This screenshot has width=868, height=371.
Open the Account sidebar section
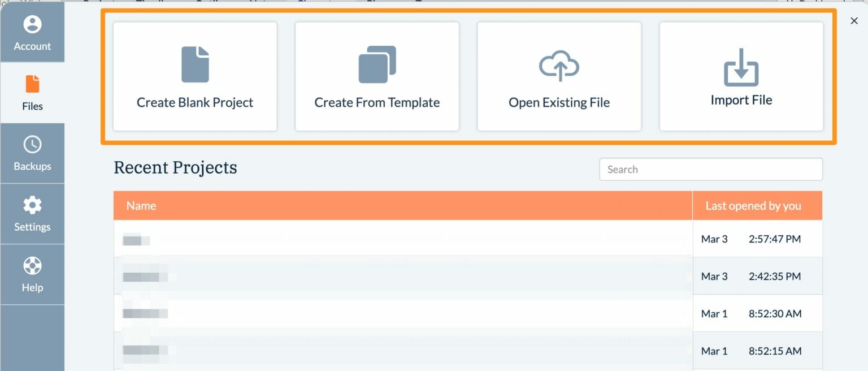click(x=32, y=32)
